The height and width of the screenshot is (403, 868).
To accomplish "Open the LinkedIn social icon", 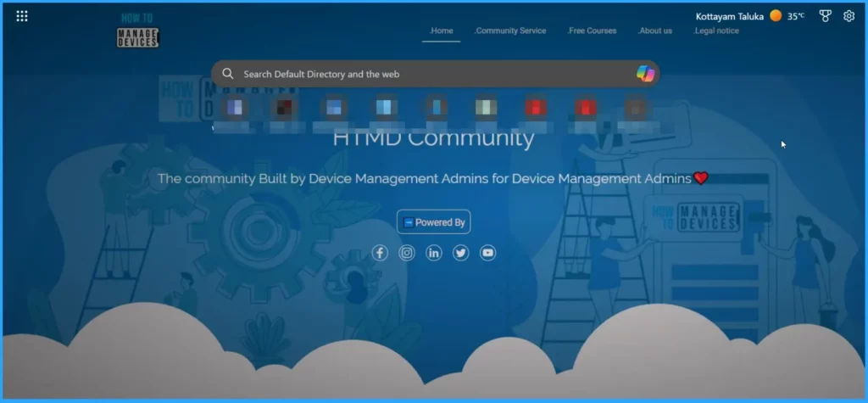I will tap(434, 254).
